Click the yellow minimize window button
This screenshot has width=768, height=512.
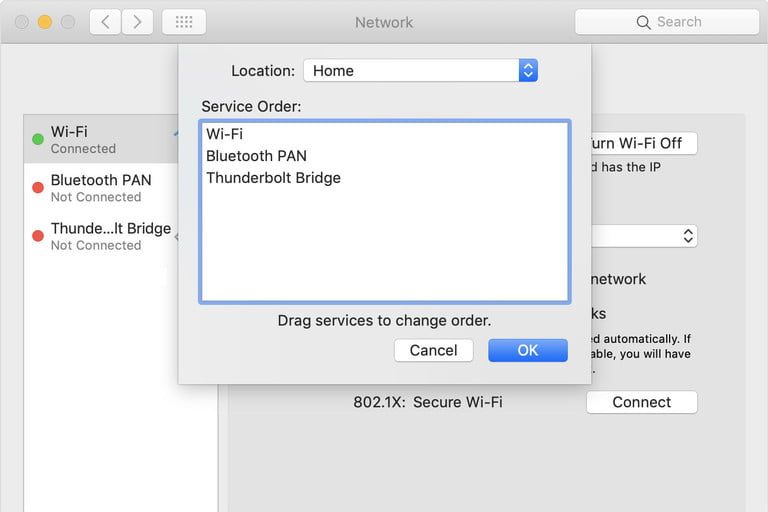pyautogui.click(x=44, y=22)
